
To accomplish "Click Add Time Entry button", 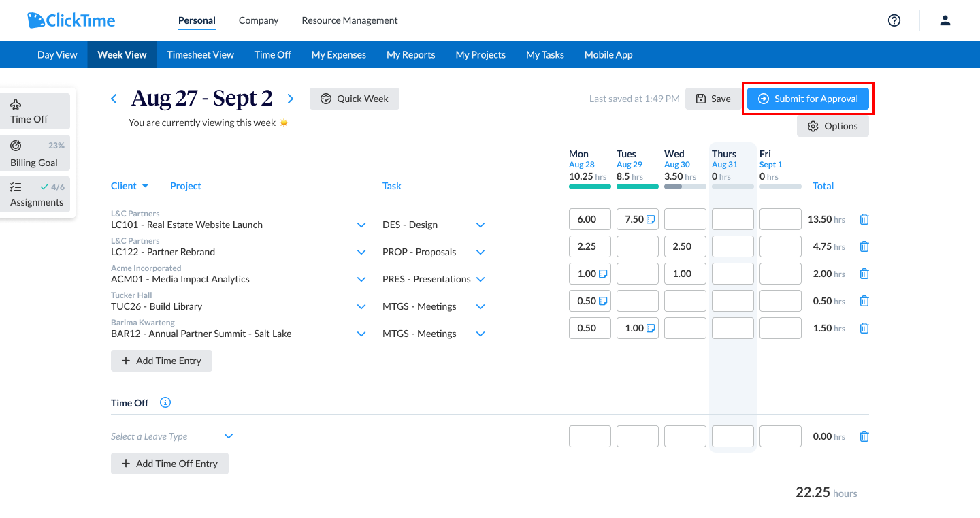I will pyautogui.click(x=161, y=361).
